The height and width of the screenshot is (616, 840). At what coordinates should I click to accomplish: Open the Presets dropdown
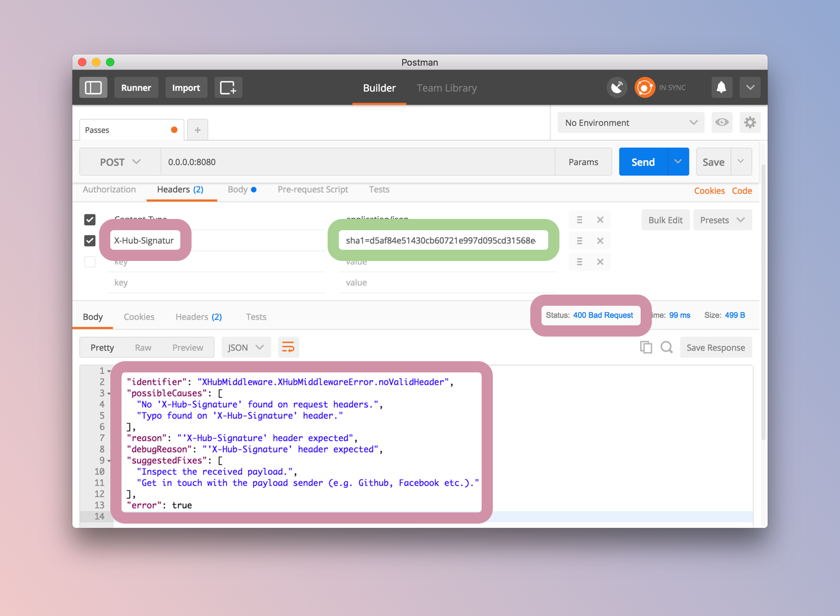click(722, 220)
